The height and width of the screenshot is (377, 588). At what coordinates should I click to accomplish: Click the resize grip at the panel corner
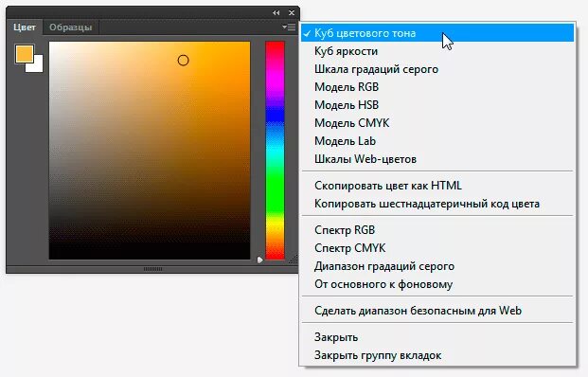pyautogui.click(x=294, y=260)
